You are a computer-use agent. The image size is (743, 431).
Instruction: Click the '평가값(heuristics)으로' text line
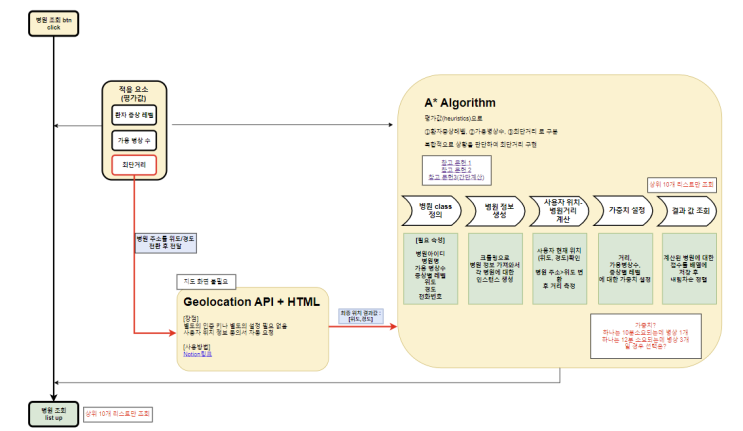click(453, 118)
